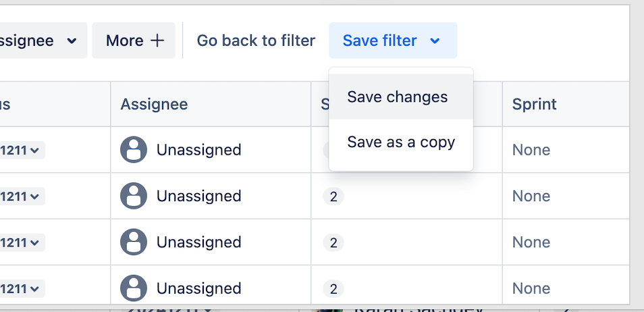The width and height of the screenshot is (644, 312).
Task: Expand the 1211 status dropdown in fourth row
Action: click(22, 288)
